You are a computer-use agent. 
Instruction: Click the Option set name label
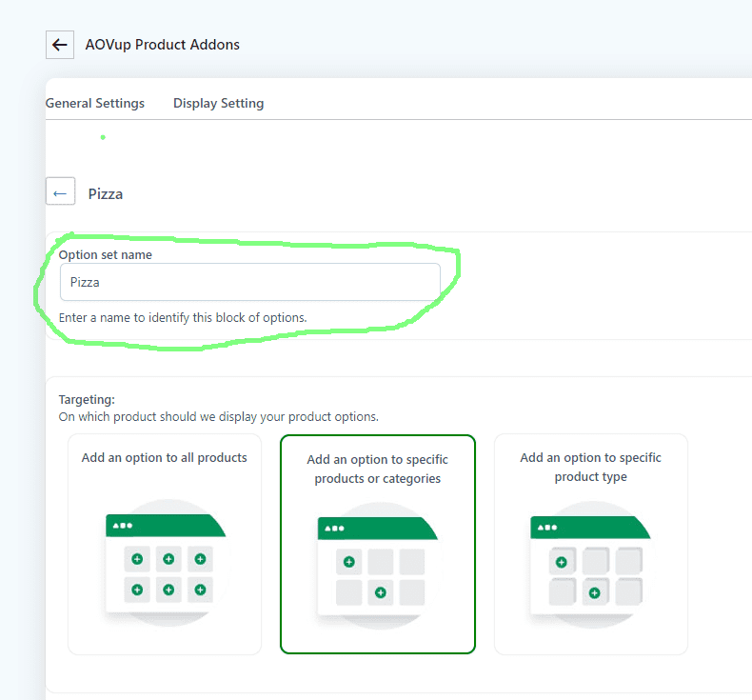pos(105,255)
